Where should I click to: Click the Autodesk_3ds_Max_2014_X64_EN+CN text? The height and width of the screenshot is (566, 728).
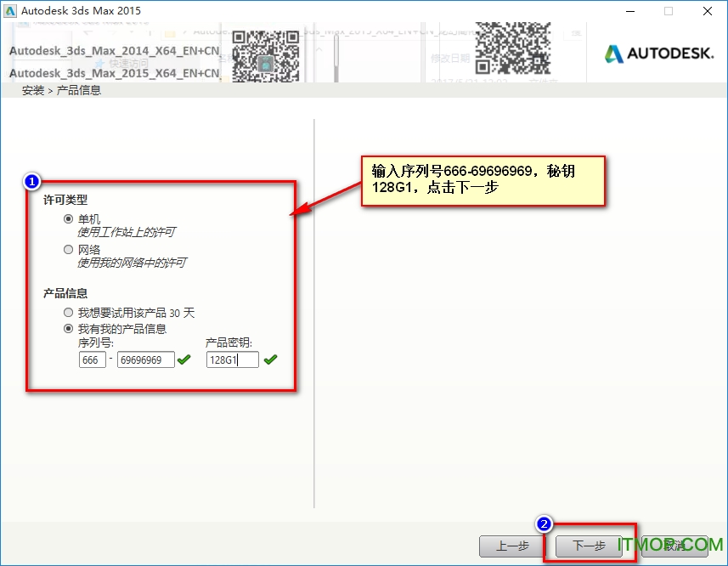point(114,51)
